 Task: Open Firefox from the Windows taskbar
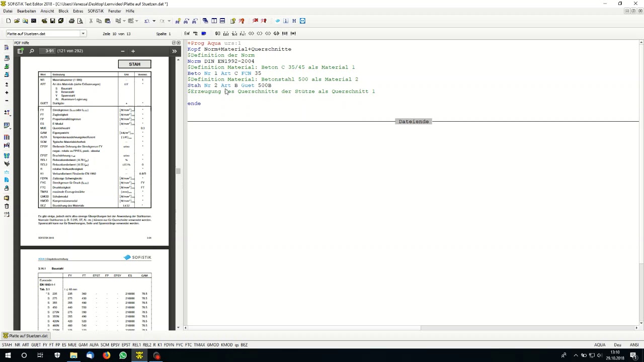click(x=106, y=355)
